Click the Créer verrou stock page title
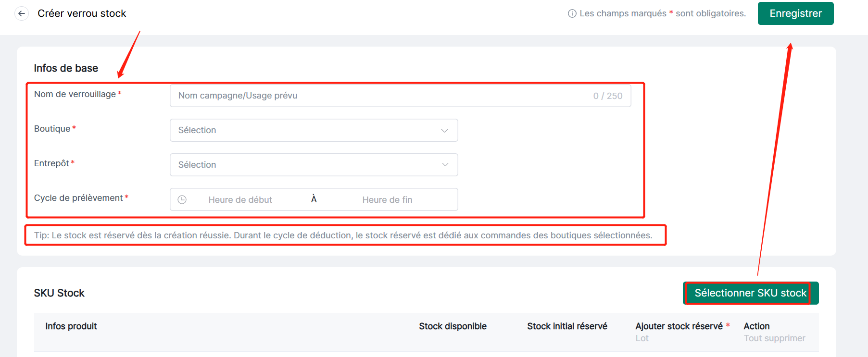 82,13
